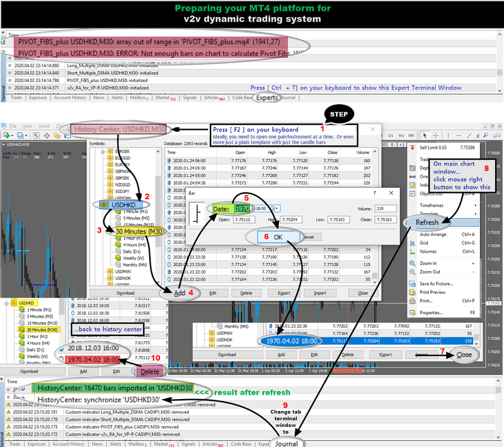Toggle the Data Window crosshair-target toolbar icon

pyautogui.click(x=47, y=136)
